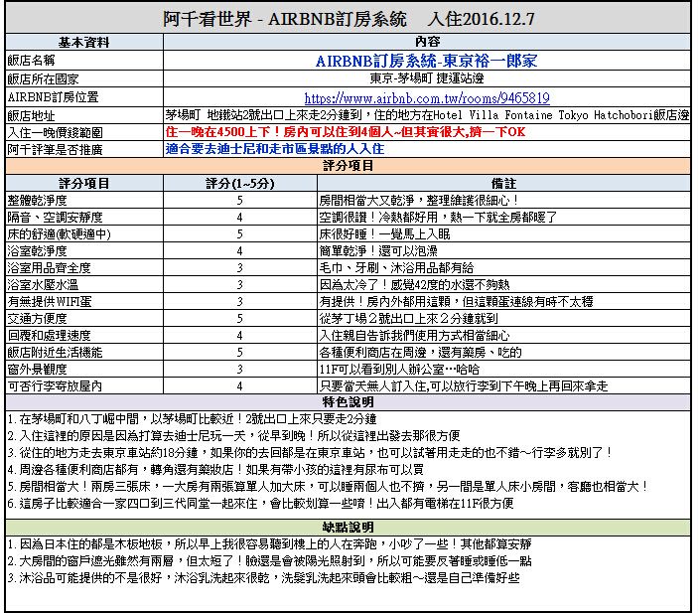Select the 整體乾淨度 row label

(37, 201)
